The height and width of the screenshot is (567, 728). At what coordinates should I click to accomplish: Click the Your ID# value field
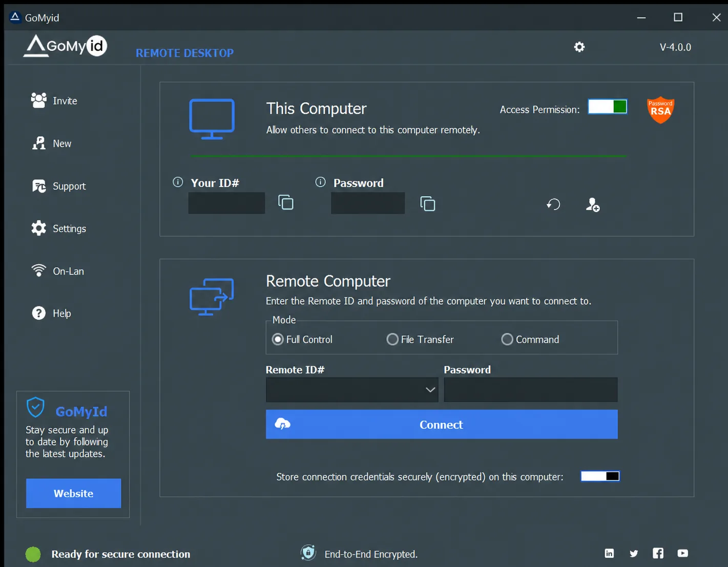click(226, 203)
